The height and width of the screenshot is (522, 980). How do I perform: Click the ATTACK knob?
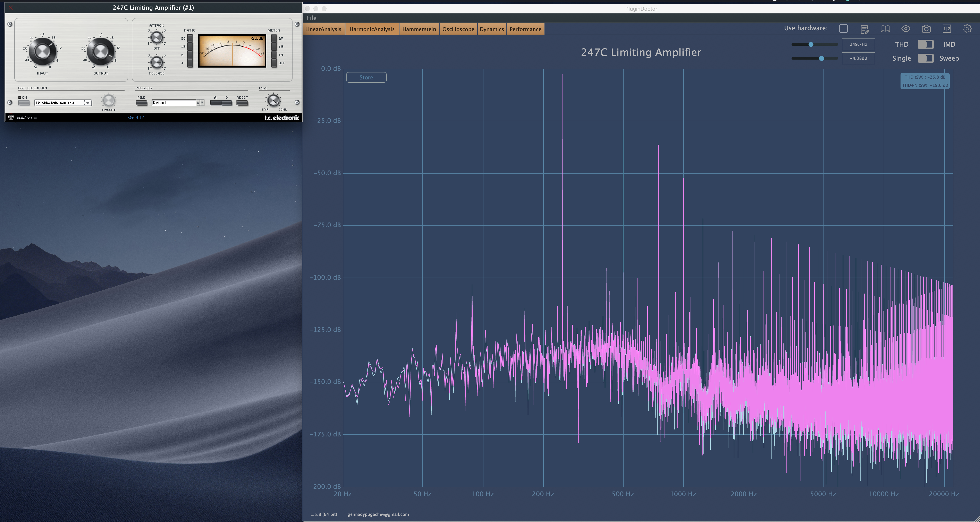tap(156, 37)
